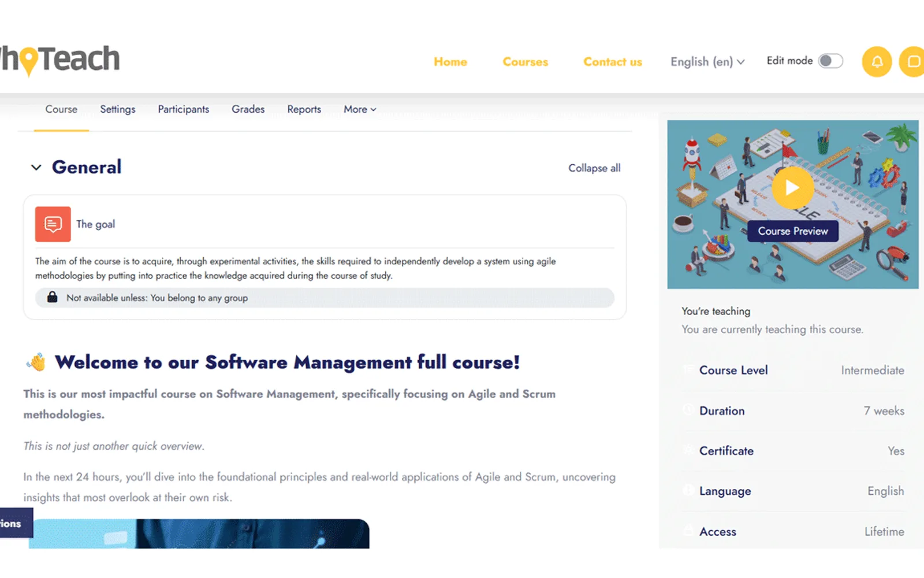This screenshot has height=578, width=924.
Task: Expand the More menu
Action: (x=360, y=109)
